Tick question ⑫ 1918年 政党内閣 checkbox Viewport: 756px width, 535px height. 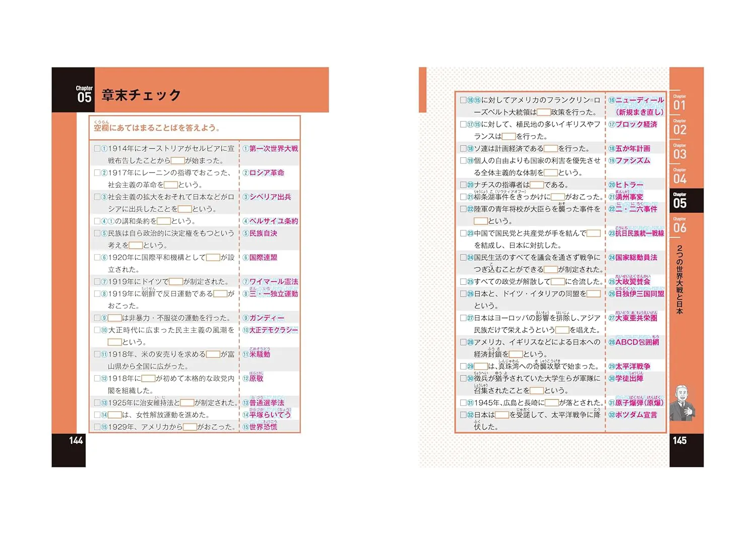97,379
